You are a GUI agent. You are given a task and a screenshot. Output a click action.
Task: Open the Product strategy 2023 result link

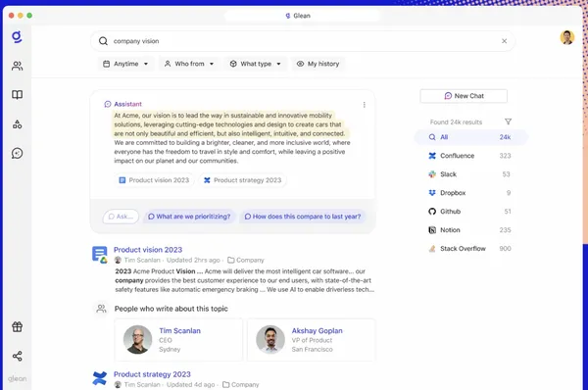coord(152,374)
